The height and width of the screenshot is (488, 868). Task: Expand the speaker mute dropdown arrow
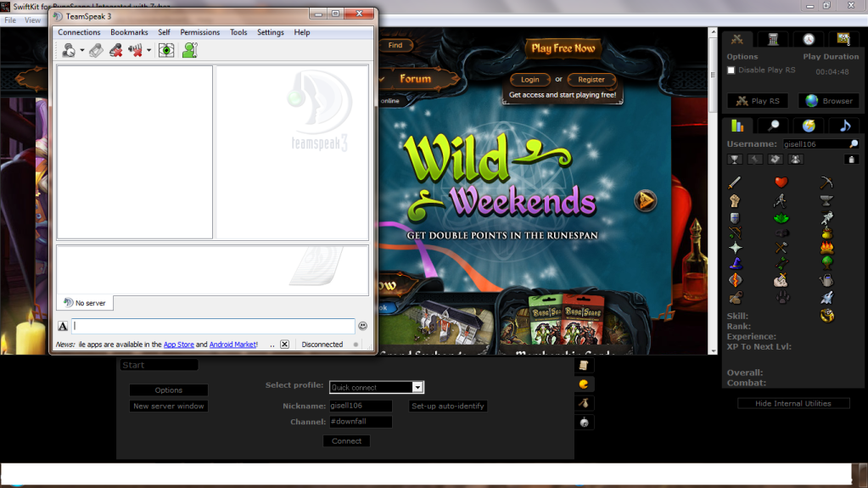(148, 51)
